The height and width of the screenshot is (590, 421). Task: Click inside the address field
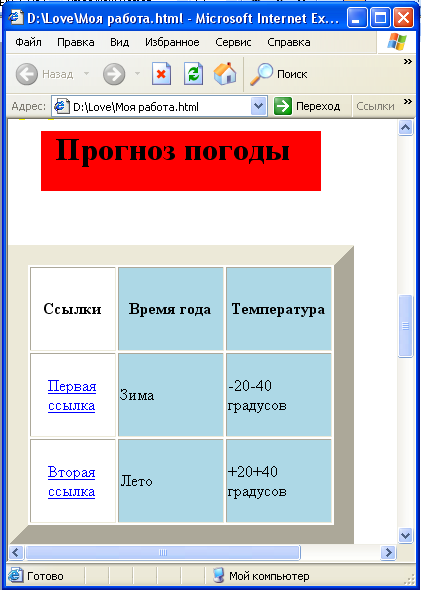(x=160, y=107)
